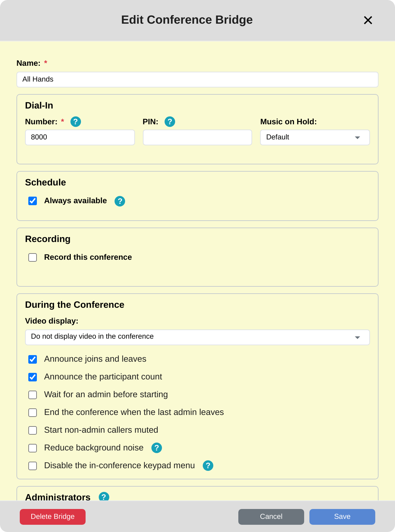Click the Recording section heading
The width and height of the screenshot is (395, 532).
point(48,239)
